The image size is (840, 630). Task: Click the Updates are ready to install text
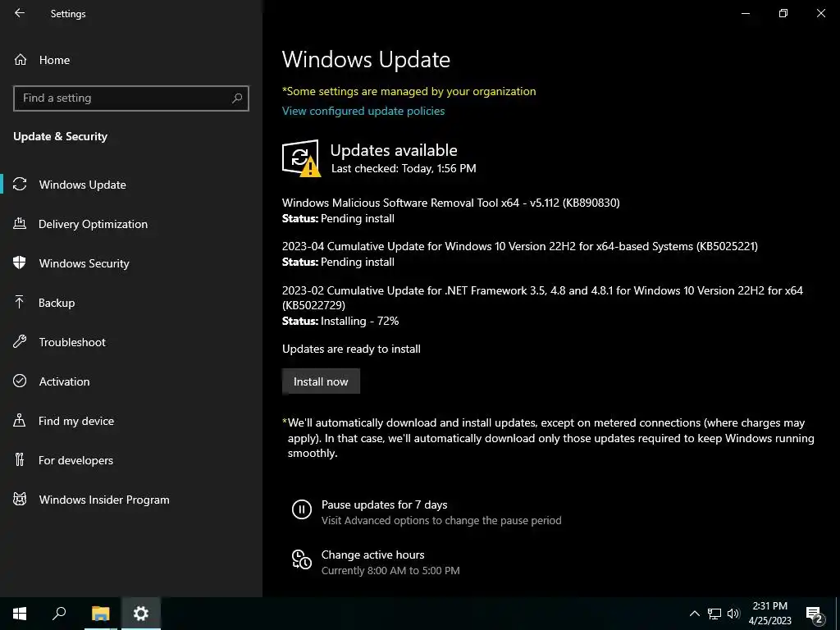point(351,349)
